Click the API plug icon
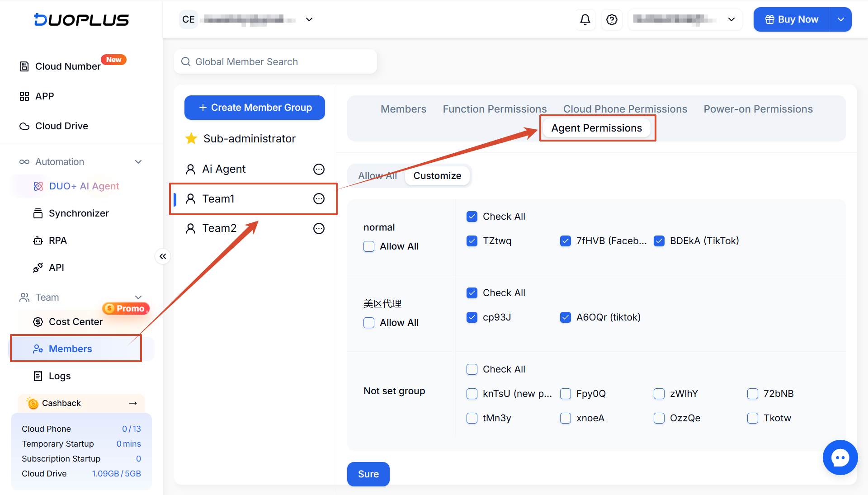 [x=38, y=268]
